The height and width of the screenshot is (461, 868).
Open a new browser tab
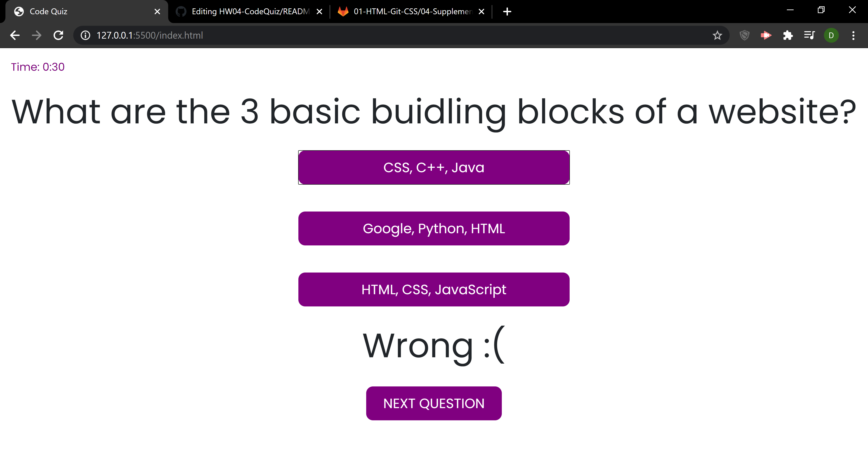pos(507,12)
